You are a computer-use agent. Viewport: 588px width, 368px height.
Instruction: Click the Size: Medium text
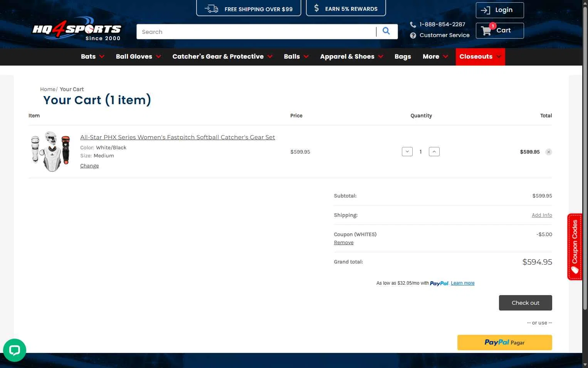point(97,156)
